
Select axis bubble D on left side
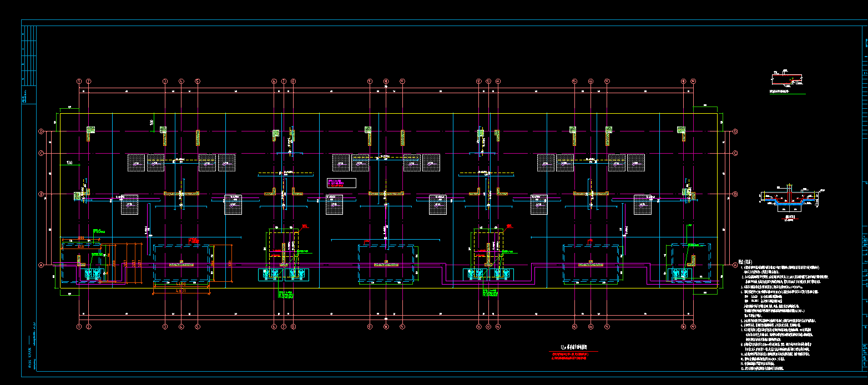pyautogui.click(x=41, y=131)
